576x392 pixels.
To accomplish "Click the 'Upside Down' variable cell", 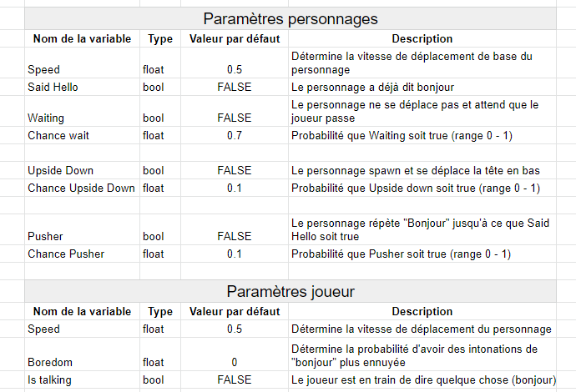I will click(x=83, y=170).
